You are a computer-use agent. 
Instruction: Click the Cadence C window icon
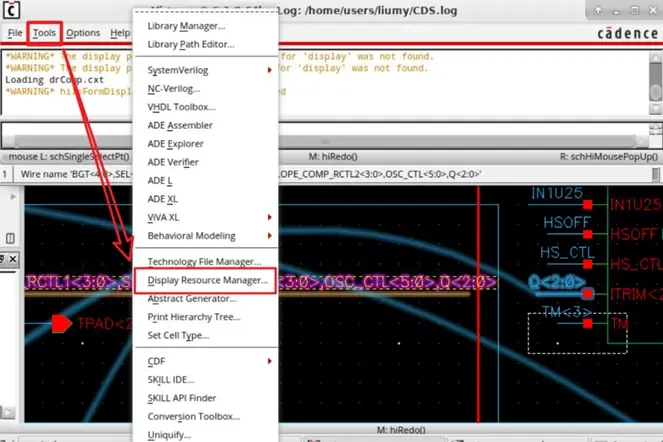[x=11, y=10]
